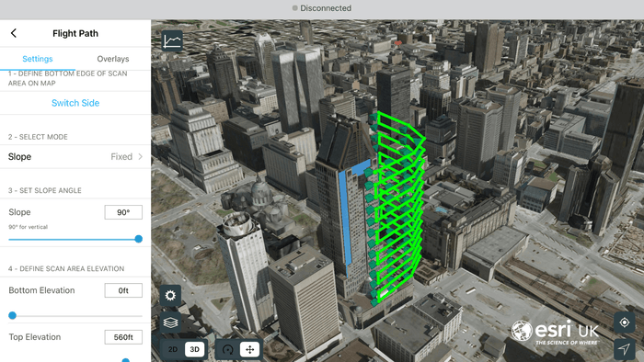The width and height of the screenshot is (644, 362).
Task: Open the Slope Fixed mode selector
Action: [x=75, y=156]
